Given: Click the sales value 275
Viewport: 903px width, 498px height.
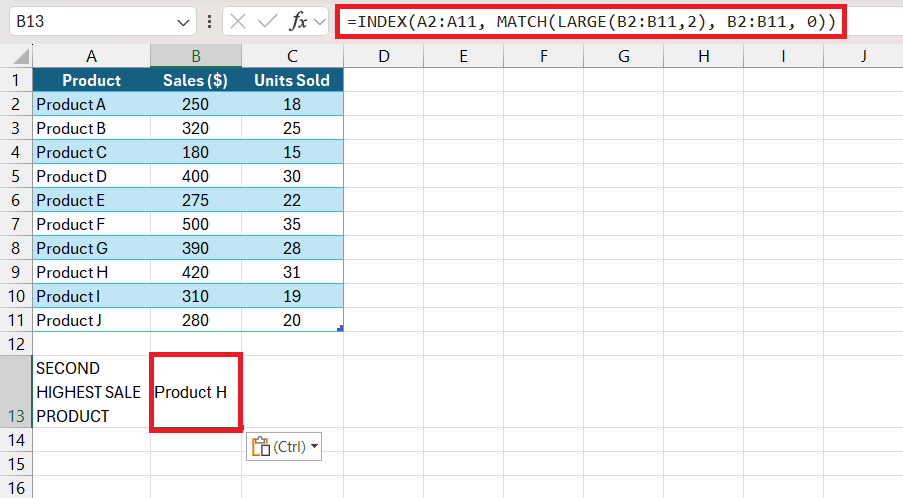Looking at the screenshot, I should pyautogui.click(x=196, y=200).
